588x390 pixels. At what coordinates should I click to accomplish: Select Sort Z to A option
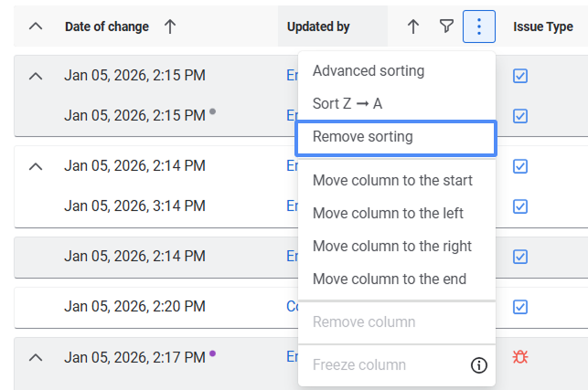[x=347, y=104]
